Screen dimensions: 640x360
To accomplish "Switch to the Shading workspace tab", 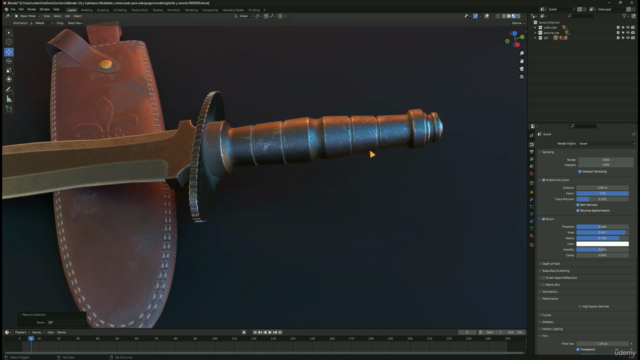I will [x=158, y=10].
